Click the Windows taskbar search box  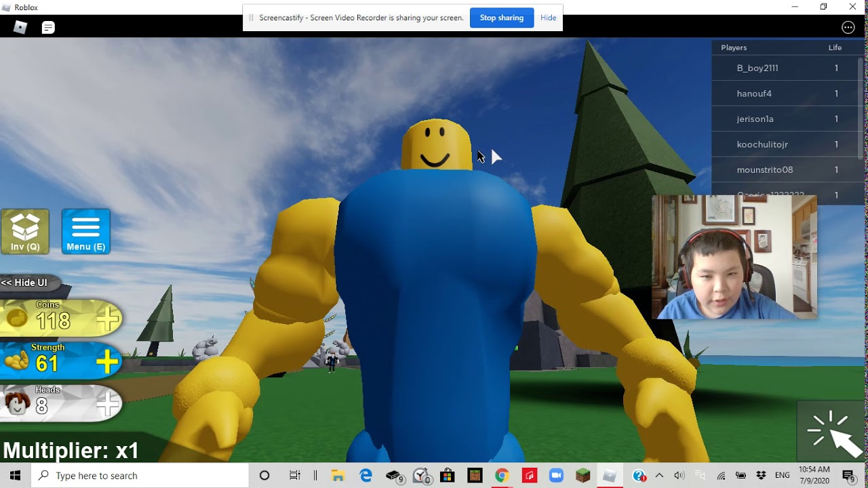click(x=140, y=476)
